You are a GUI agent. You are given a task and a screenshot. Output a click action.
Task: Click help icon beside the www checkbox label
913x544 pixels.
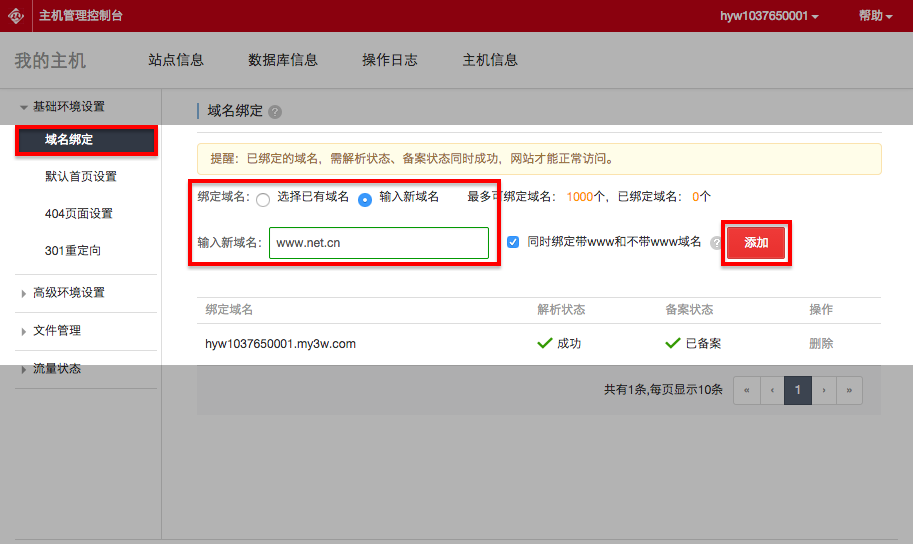715,243
